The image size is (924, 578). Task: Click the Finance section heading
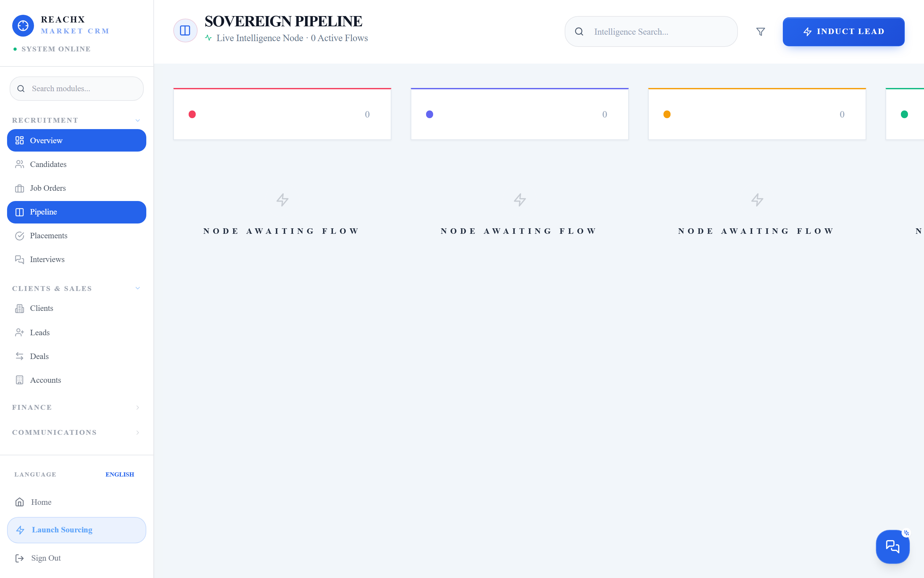click(32, 407)
